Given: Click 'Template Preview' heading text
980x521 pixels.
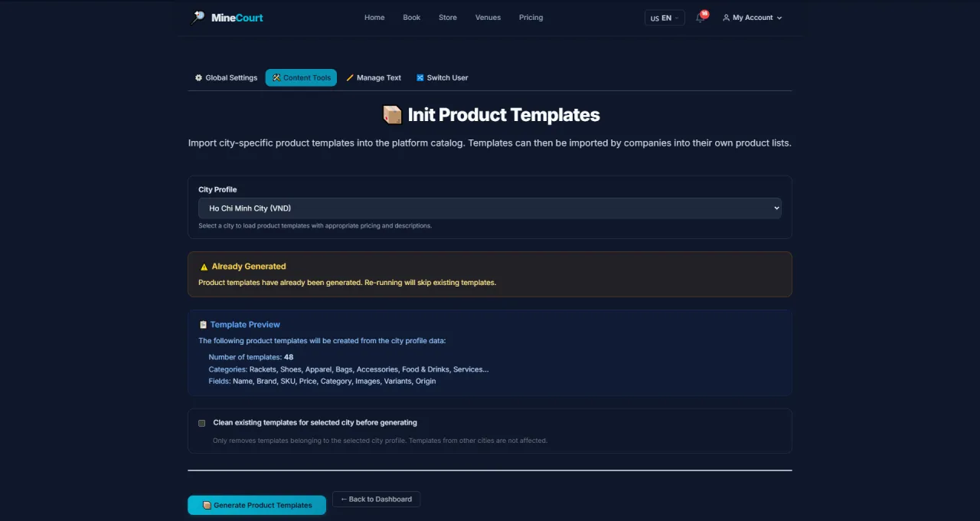Looking at the screenshot, I should pyautogui.click(x=245, y=325).
